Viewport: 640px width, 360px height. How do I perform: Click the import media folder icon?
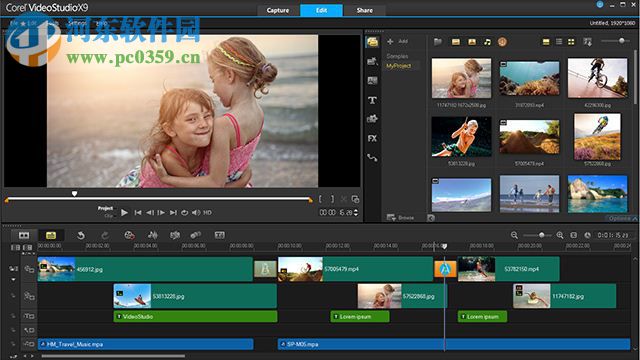[438, 42]
